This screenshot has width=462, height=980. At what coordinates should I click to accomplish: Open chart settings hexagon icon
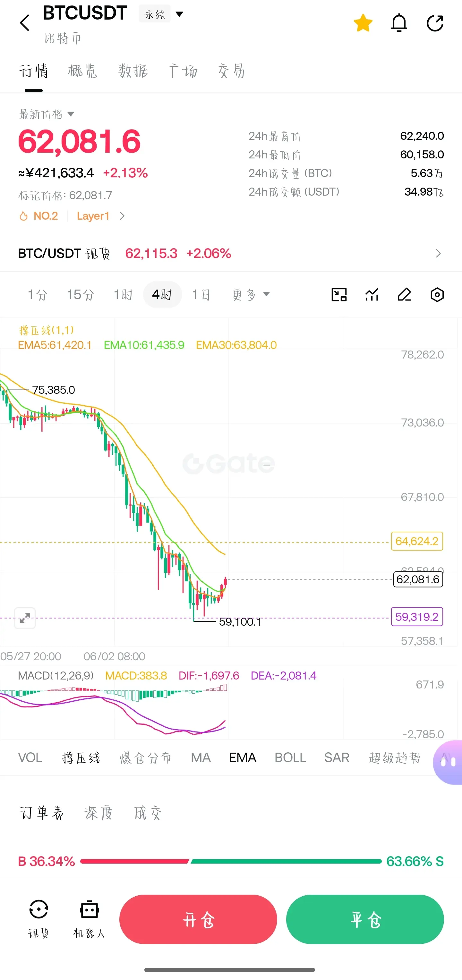[437, 295]
